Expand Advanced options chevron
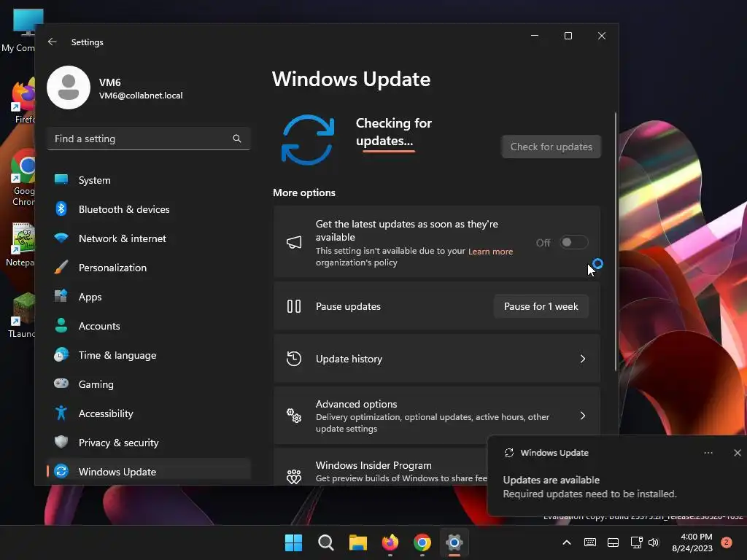Viewport: 747px width, 560px height. point(583,416)
